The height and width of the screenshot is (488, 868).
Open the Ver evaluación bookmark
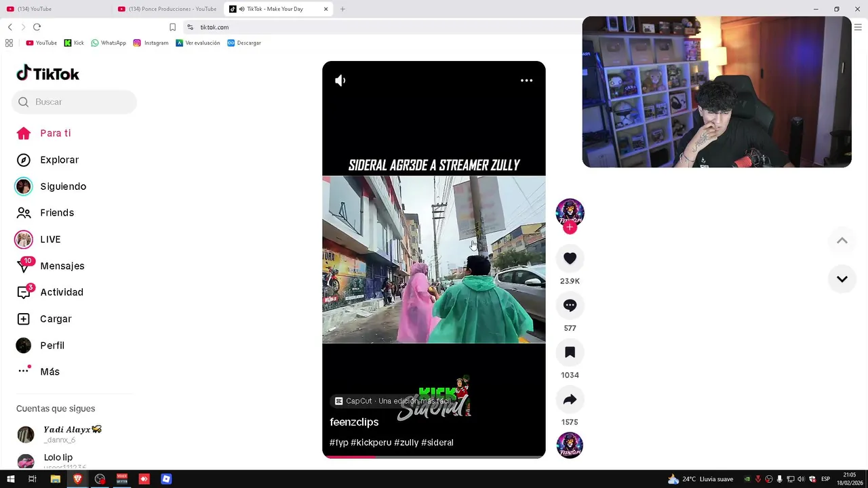(x=198, y=43)
